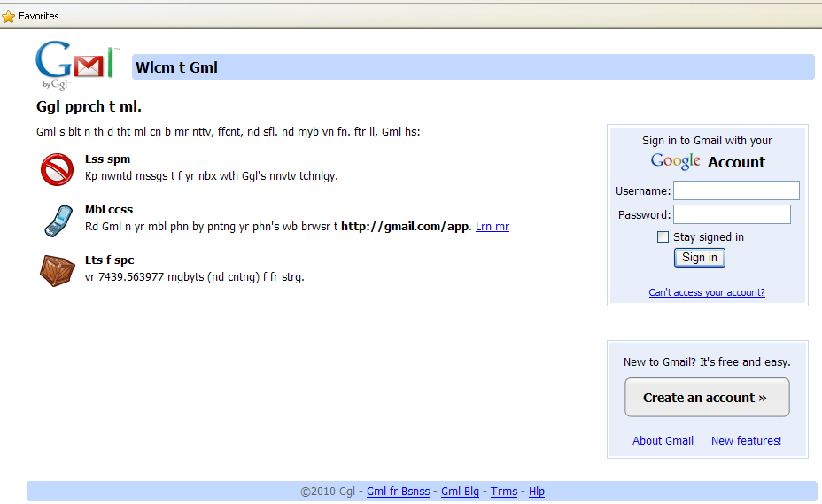Screen dimensions: 822x504
Task: Click the Kp nwntd mssgs description text
Action: pos(212,176)
